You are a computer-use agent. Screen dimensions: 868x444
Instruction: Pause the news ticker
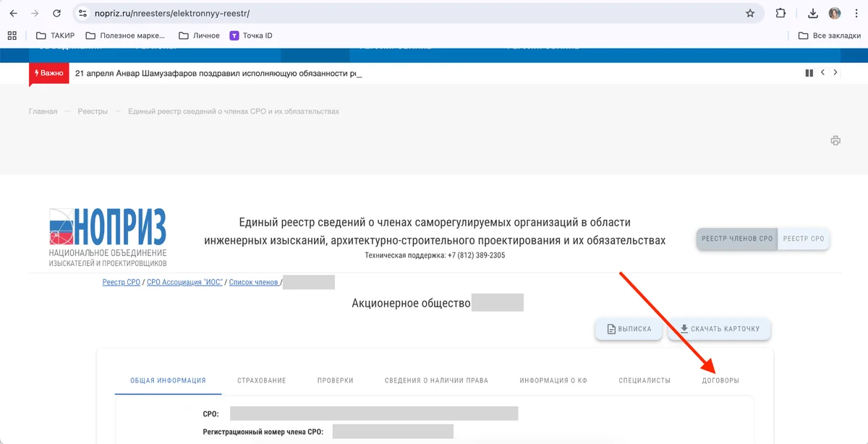[x=809, y=73]
